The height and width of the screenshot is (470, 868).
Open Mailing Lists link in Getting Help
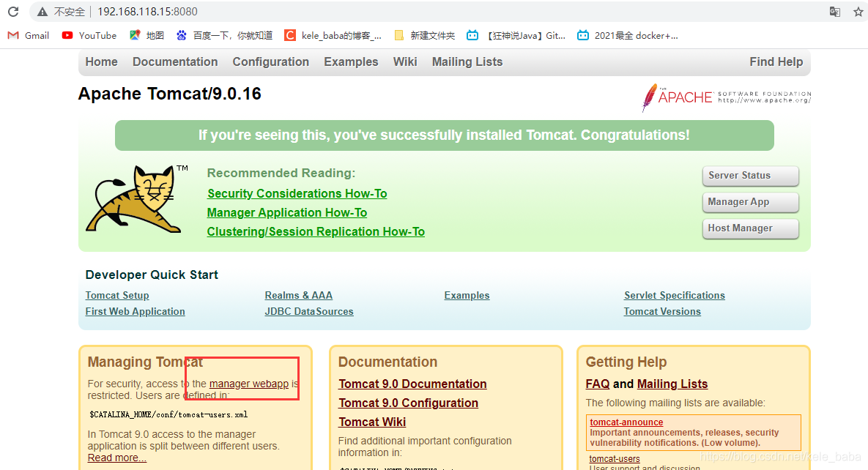pyautogui.click(x=672, y=384)
